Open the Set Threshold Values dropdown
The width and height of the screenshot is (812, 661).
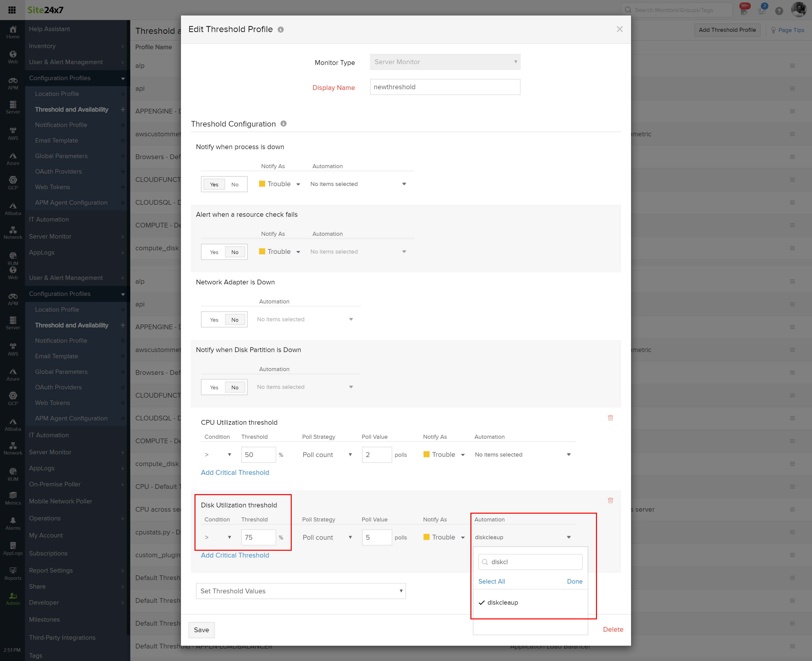pos(301,591)
